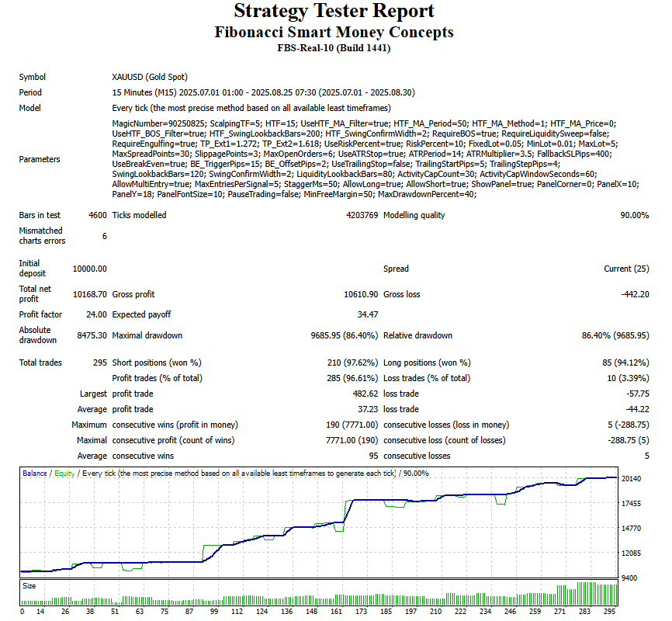672x621 pixels.
Task: Select the 17455 axis label on chart
Action: [x=632, y=504]
